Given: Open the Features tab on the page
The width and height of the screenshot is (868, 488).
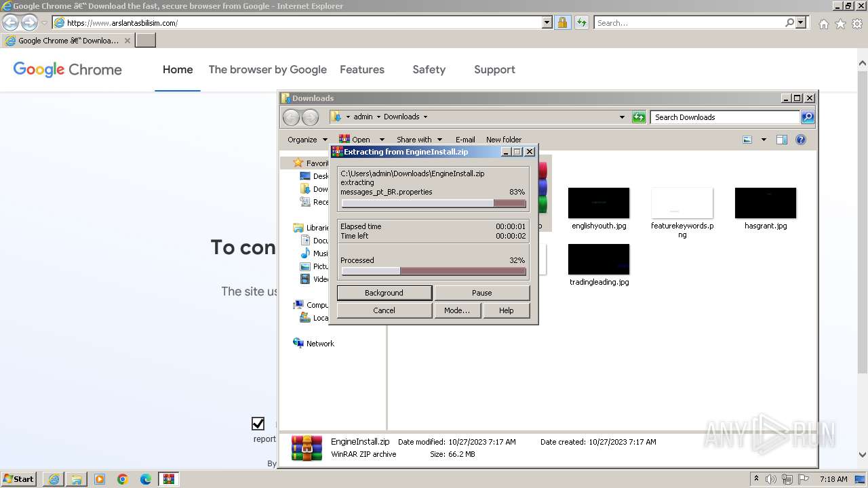Looking at the screenshot, I should pyautogui.click(x=362, y=69).
